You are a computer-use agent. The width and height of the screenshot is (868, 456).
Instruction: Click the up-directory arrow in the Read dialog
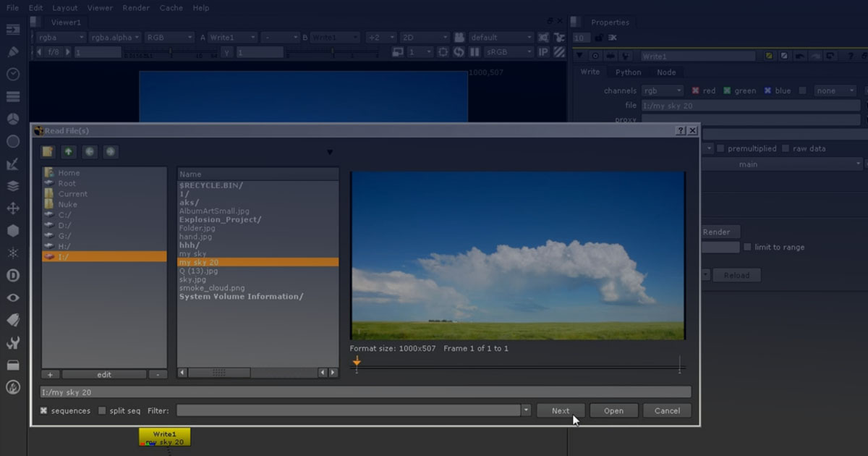coord(67,151)
